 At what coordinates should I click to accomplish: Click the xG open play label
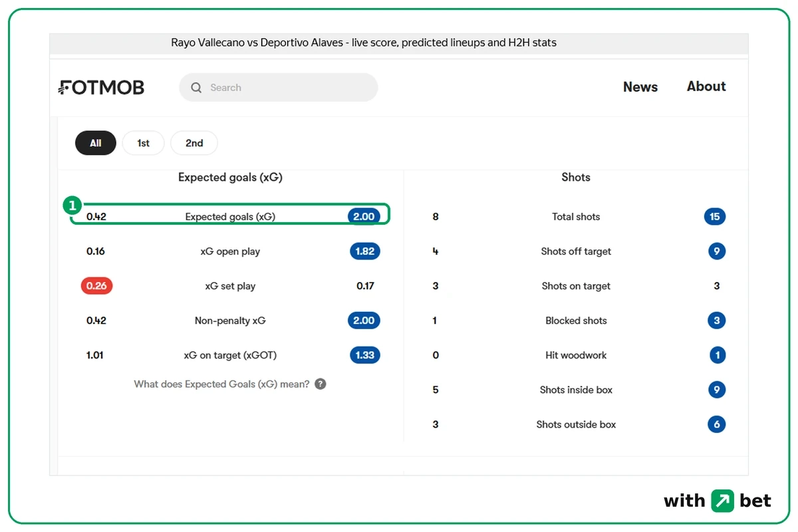(x=230, y=251)
